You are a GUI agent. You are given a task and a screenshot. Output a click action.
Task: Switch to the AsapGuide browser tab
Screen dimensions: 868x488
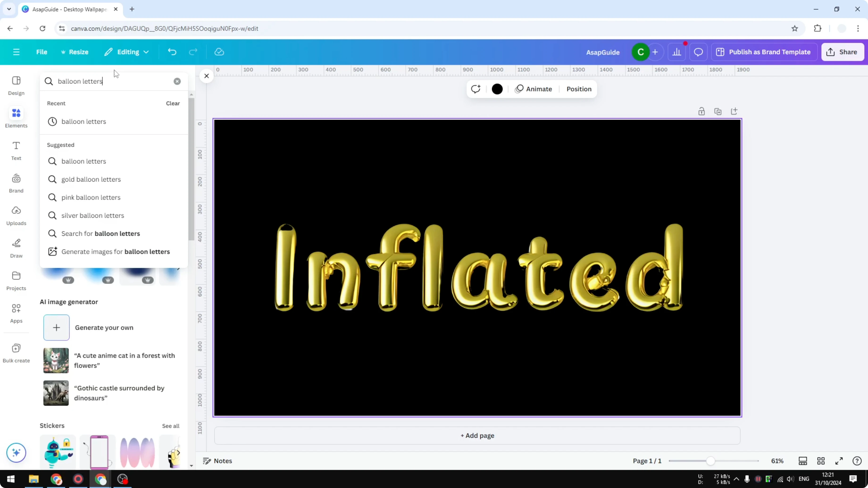67,9
